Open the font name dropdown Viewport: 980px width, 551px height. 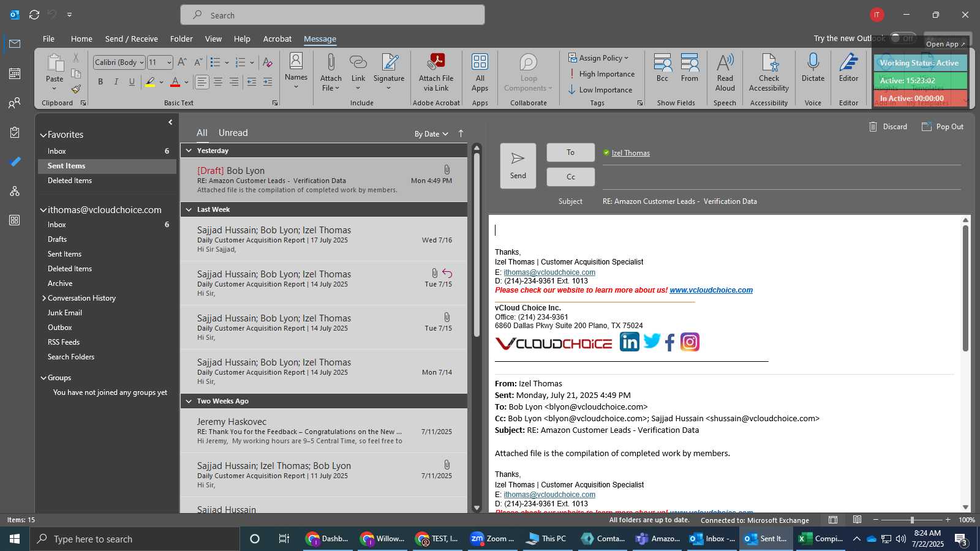tap(142, 62)
